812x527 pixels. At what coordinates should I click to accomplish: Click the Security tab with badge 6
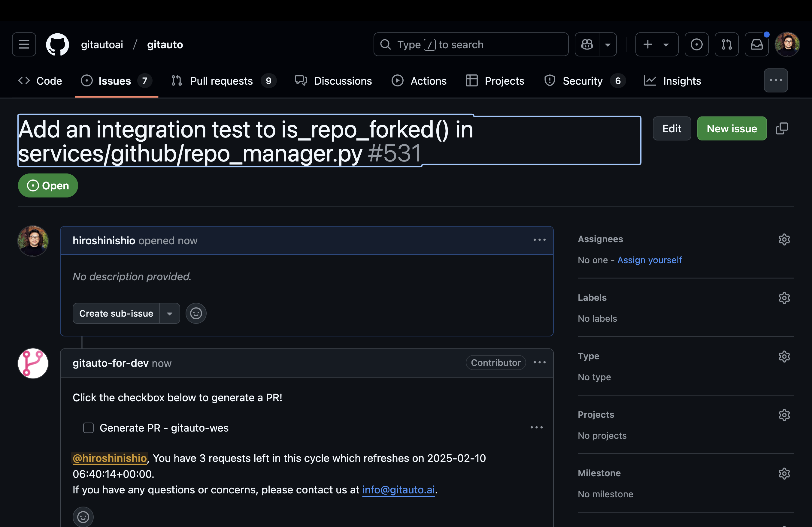point(582,80)
